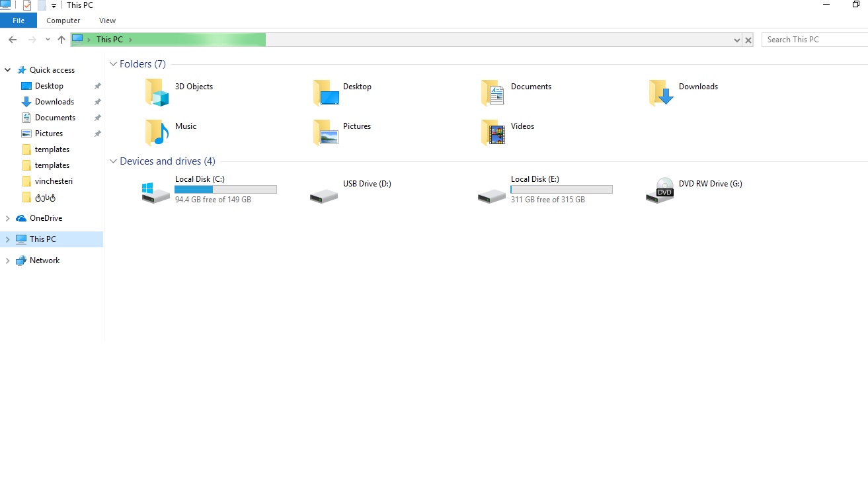Screen dimensions: 868x482
Task: Open Downloads under Quick access
Action: tap(54, 102)
